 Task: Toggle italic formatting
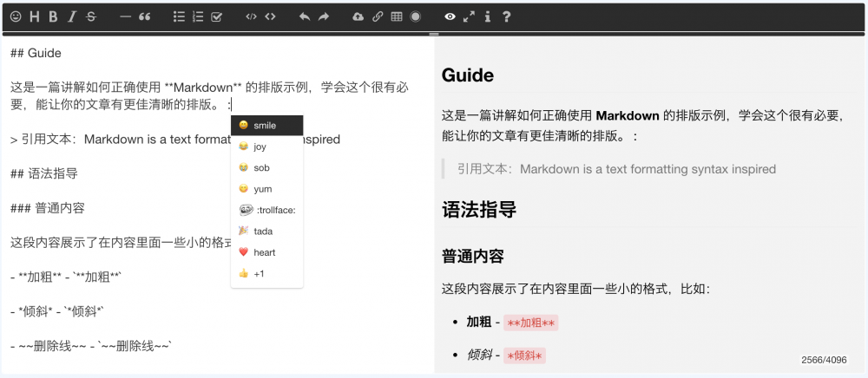(x=71, y=16)
